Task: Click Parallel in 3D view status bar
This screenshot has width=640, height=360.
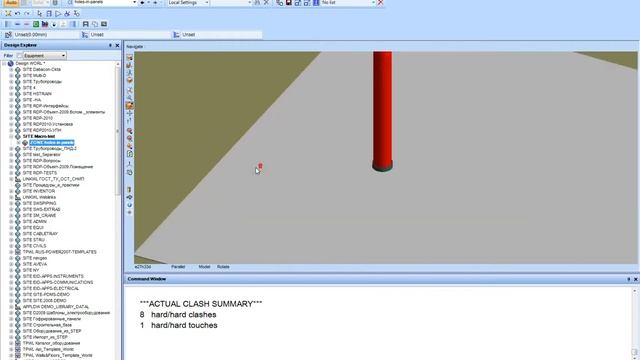Action: pos(178,267)
